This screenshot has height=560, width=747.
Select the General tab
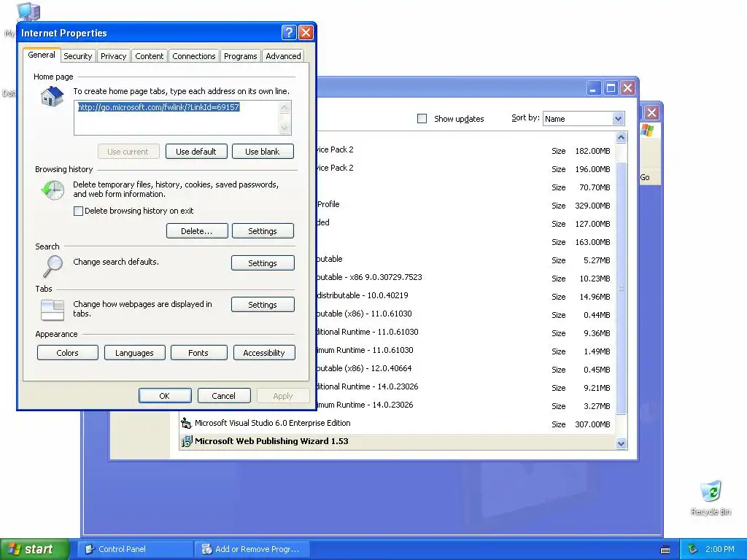(42, 55)
